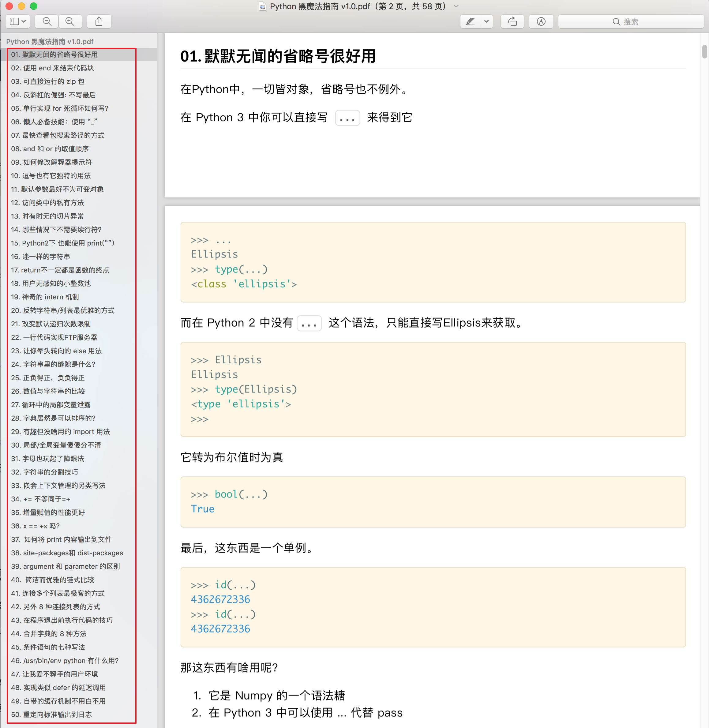
Task: Click the vertical scrollbar thumb on right
Action: click(x=704, y=52)
